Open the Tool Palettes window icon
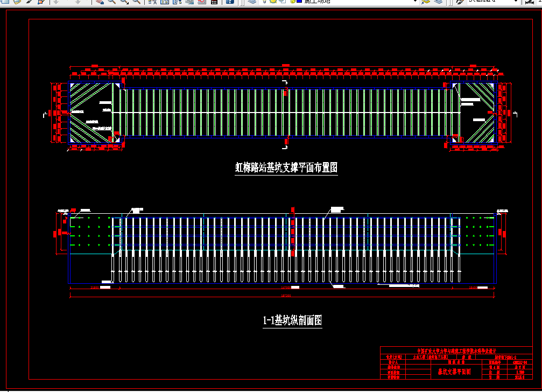The width and height of the screenshot is (542, 392). [177, 2]
